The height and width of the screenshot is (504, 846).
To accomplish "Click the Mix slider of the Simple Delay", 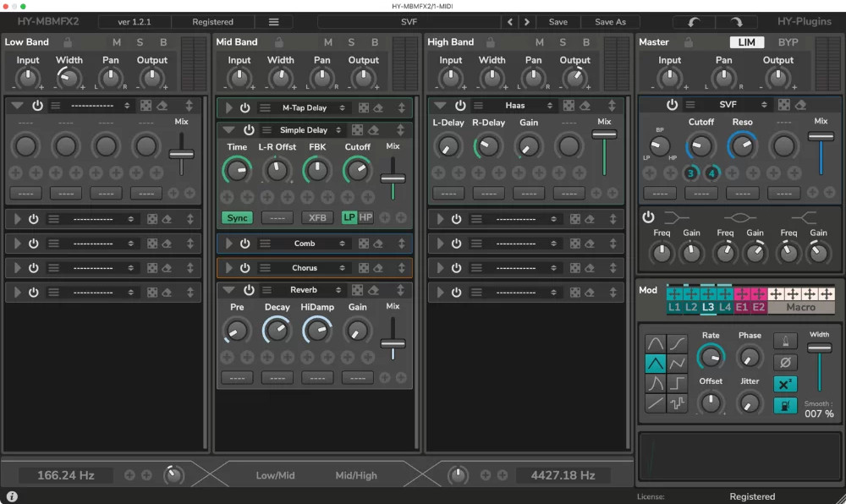I will click(393, 178).
